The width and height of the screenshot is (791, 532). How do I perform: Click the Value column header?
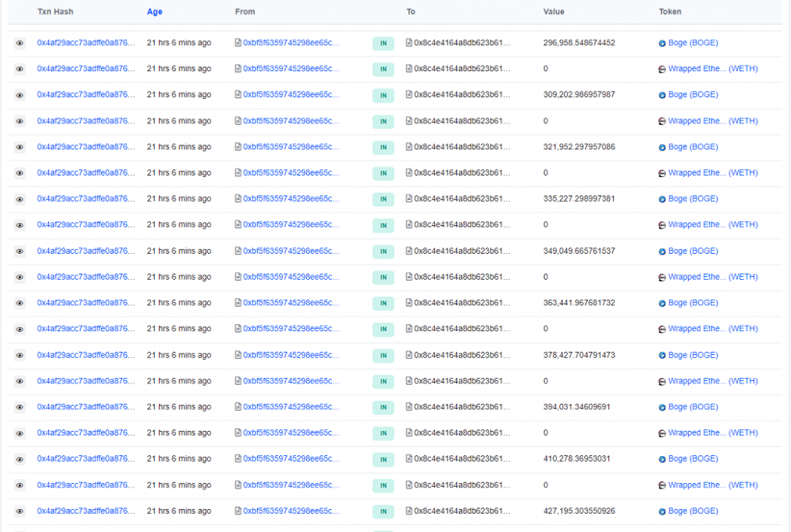[x=554, y=12]
